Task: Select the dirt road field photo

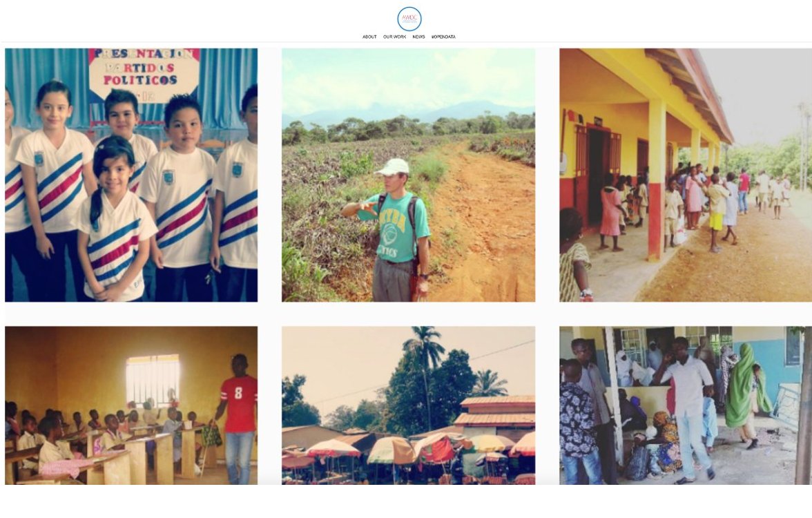Action: tap(408, 175)
